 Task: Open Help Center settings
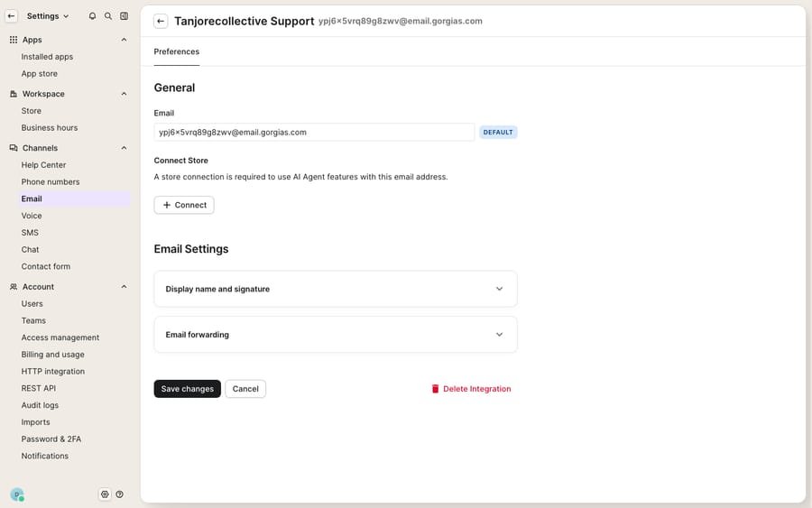pos(43,165)
